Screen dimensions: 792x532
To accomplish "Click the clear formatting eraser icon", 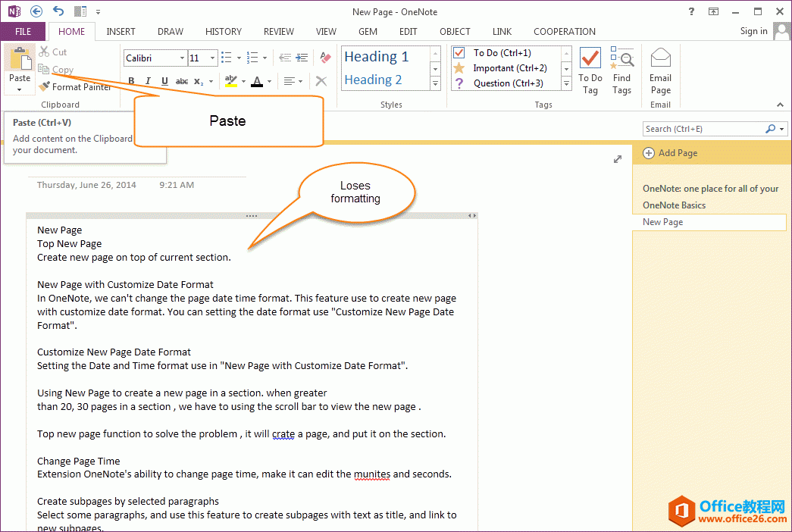I will tap(325, 58).
